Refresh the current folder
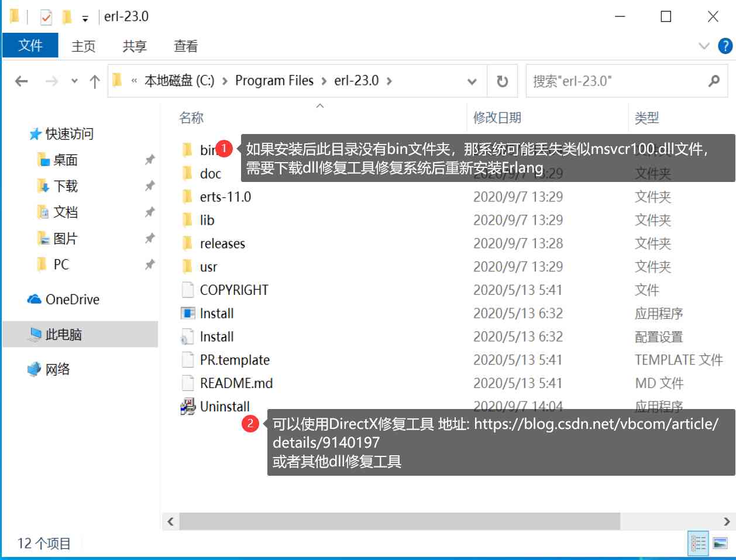This screenshot has height=560, width=736. [502, 81]
